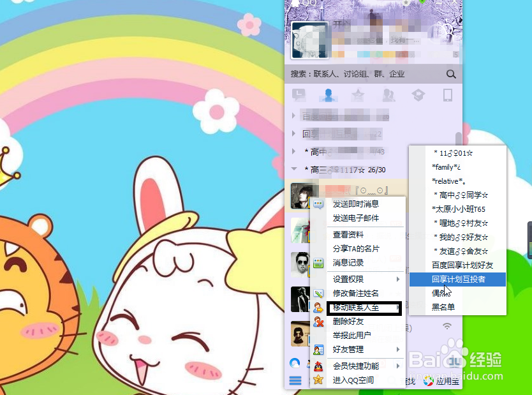The width and height of the screenshot is (532, 395).
Task: Open 消息记录 from the context menu
Action: [348, 263]
